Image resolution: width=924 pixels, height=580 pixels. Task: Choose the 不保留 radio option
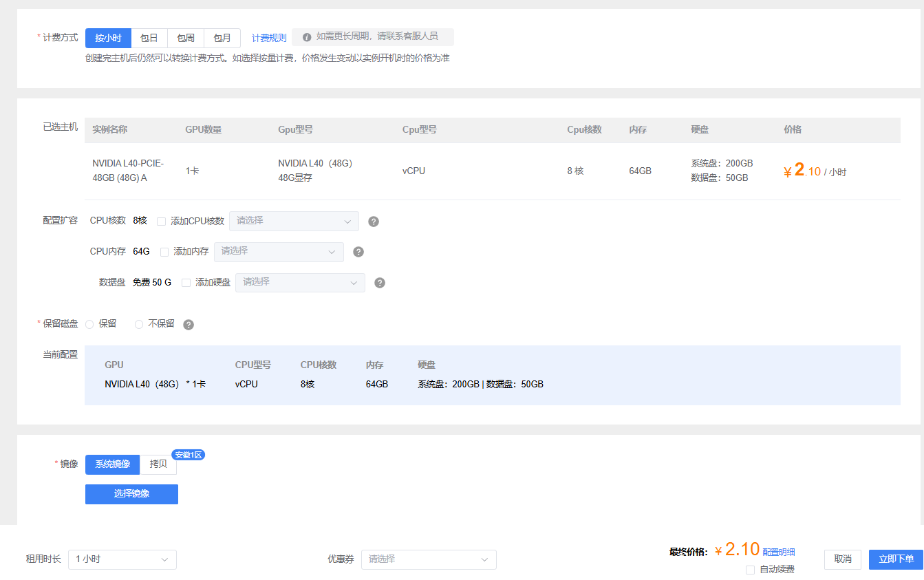click(x=139, y=324)
